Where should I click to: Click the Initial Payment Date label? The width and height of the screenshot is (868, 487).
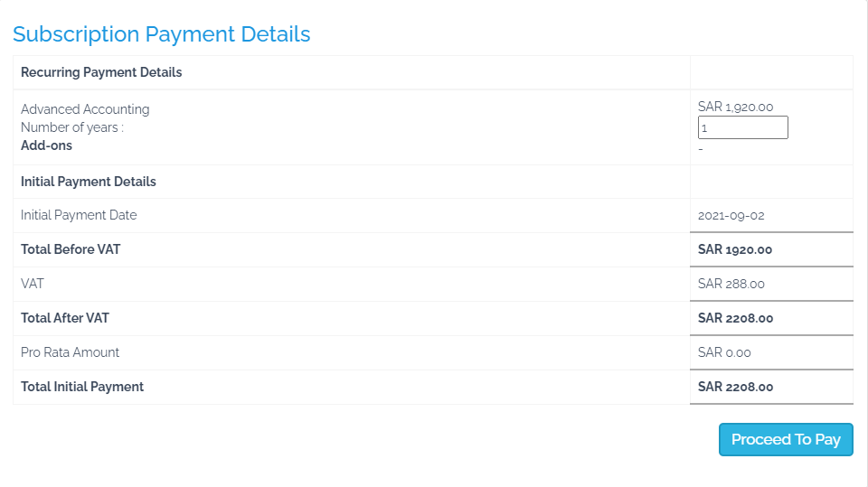[x=79, y=215]
